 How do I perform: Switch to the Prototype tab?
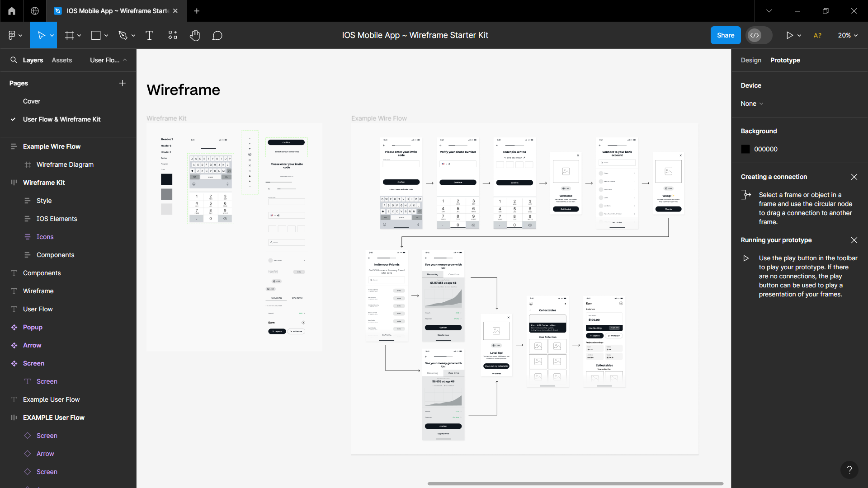785,60
